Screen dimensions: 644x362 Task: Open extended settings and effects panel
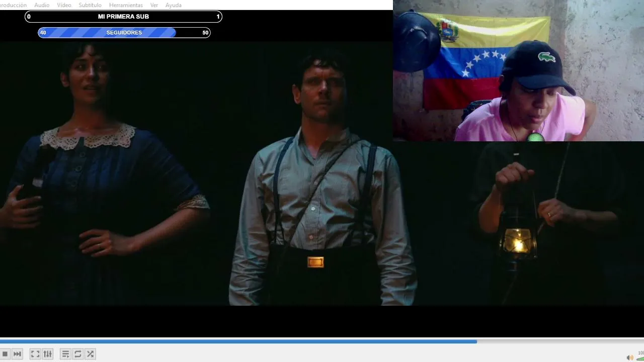(x=48, y=354)
